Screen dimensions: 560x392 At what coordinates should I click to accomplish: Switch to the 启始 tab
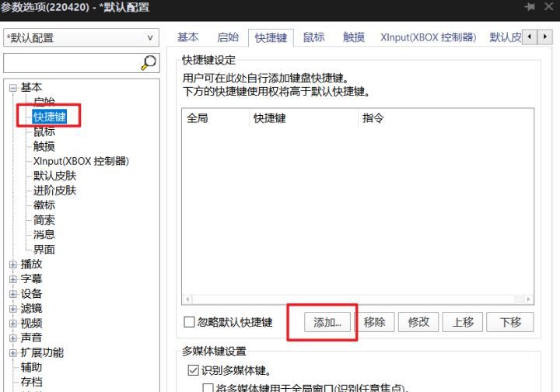click(x=227, y=37)
